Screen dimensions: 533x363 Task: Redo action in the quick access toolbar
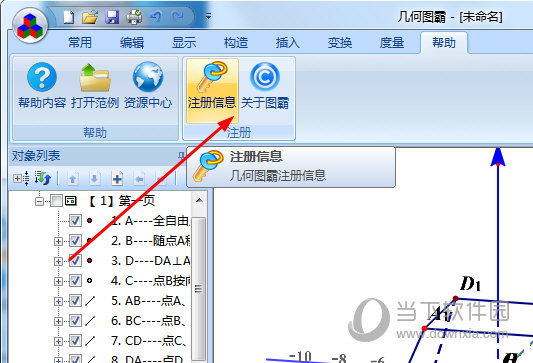pos(177,17)
